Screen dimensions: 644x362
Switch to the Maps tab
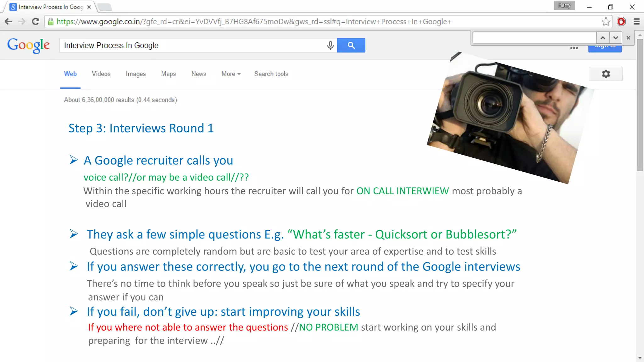pyautogui.click(x=169, y=74)
